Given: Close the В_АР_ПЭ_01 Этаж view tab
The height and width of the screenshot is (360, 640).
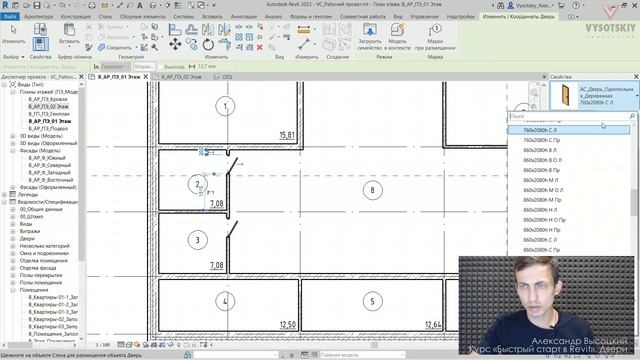Looking at the screenshot, I should [146, 77].
